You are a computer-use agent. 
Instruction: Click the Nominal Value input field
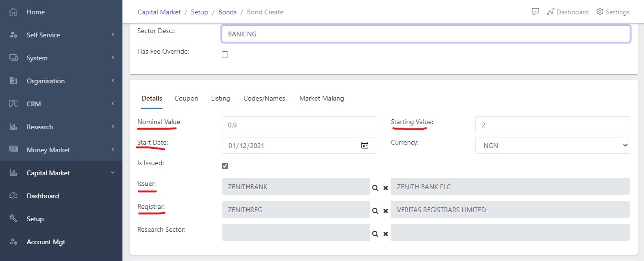(x=299, y=125)
